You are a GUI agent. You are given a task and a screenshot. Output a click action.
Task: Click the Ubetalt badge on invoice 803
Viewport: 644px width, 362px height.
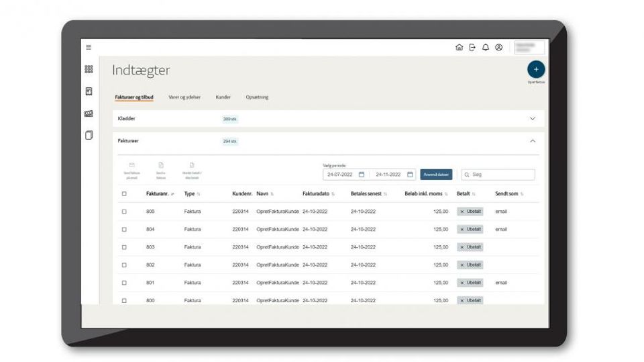[x=470, y=247]
